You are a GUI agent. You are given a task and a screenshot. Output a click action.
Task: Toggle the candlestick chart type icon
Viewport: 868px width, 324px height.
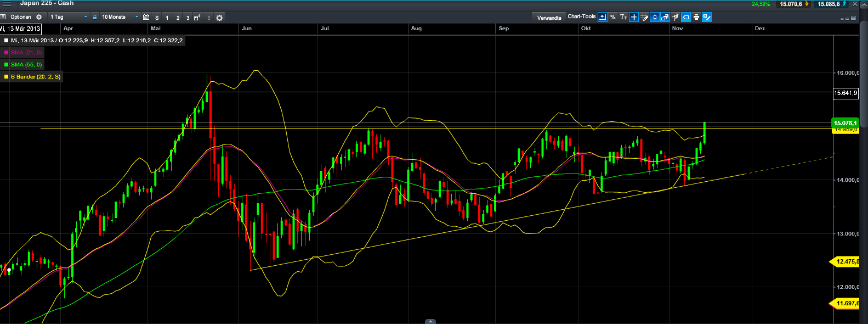point(655,17)
